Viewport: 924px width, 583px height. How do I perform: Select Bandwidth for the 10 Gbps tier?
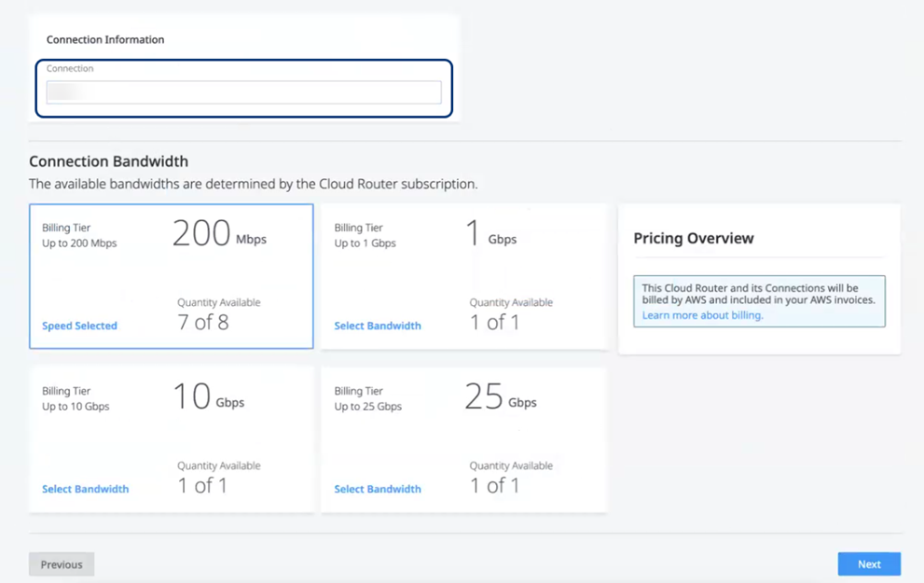(x=86, y=489)
